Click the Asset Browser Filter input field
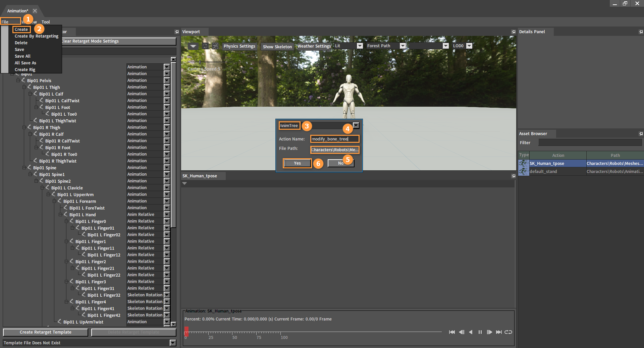Viewport: 644px width, 348px height. click(x=590, y=142)
